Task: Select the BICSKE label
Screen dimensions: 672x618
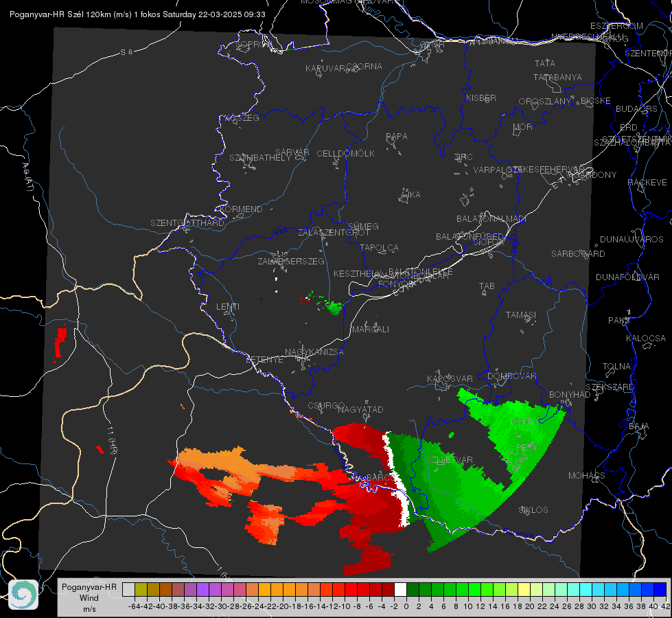Action: click(x=596, y=100)
